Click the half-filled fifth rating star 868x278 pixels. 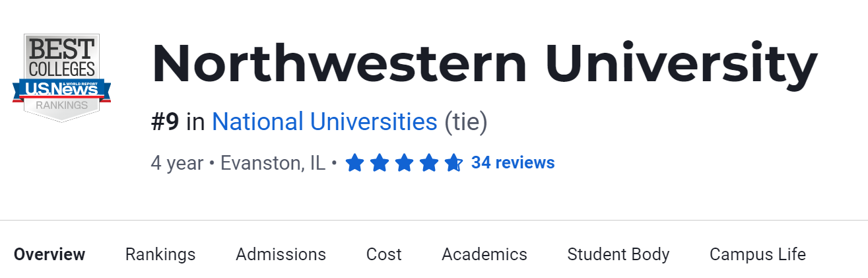pos(453,162)
